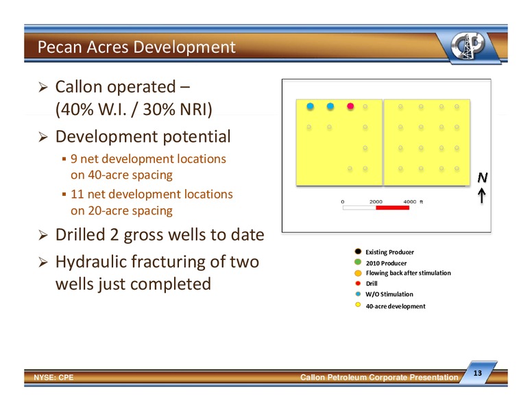Click 'NYSE: CPE' footer text
This screenshot has height=411, width=532.
coord(53,377)
